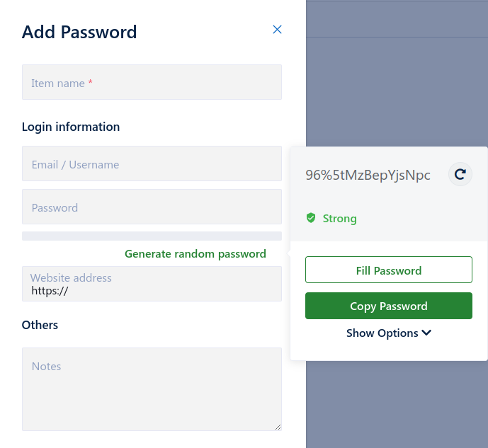
Task: Click the Login information heading
Action: pos(71,127)
